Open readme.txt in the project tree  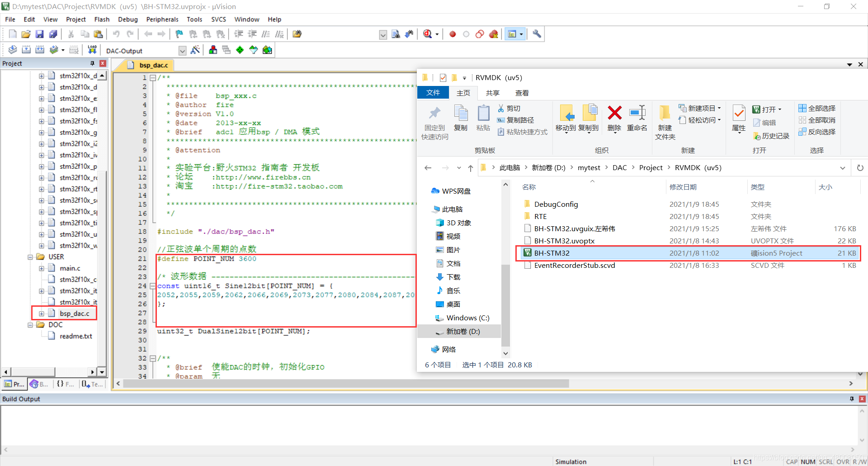tap(75, 336)
